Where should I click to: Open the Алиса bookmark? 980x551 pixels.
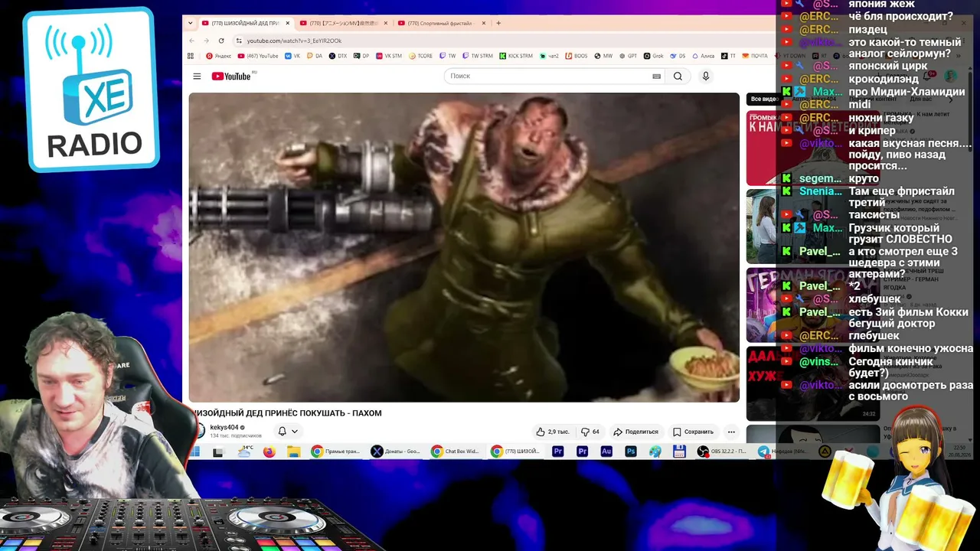[x=703, y=56]
